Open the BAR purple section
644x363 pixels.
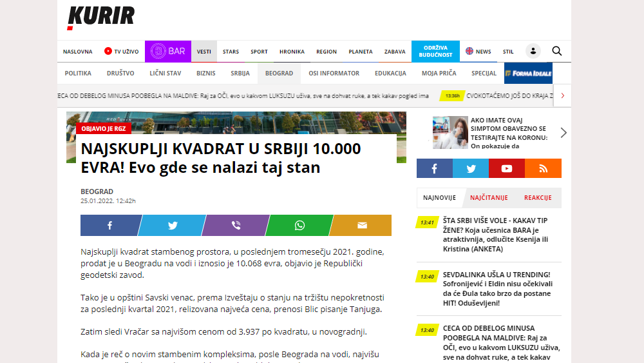[x=168, y=52]
